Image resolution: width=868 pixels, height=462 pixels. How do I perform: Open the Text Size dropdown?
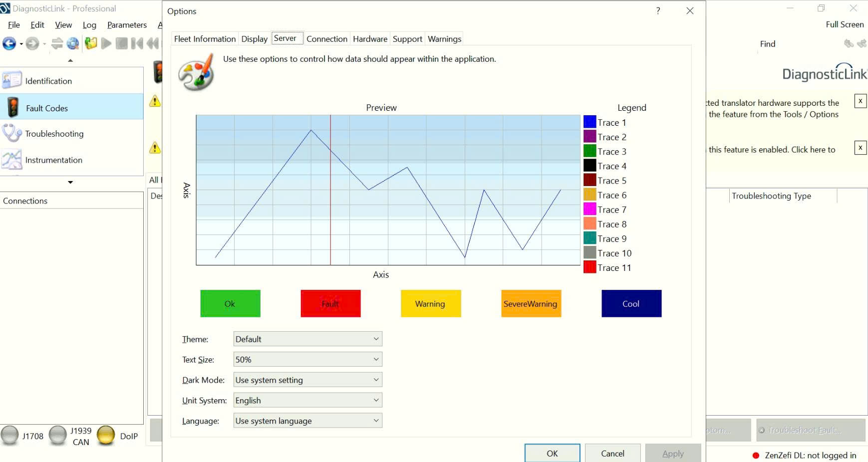pos(308,360)
